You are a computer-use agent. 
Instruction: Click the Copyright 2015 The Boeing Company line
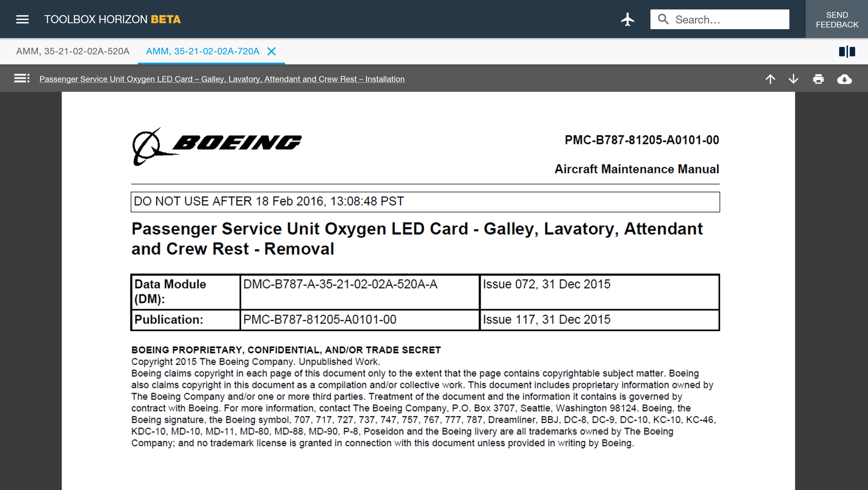[x=256, y=362]
